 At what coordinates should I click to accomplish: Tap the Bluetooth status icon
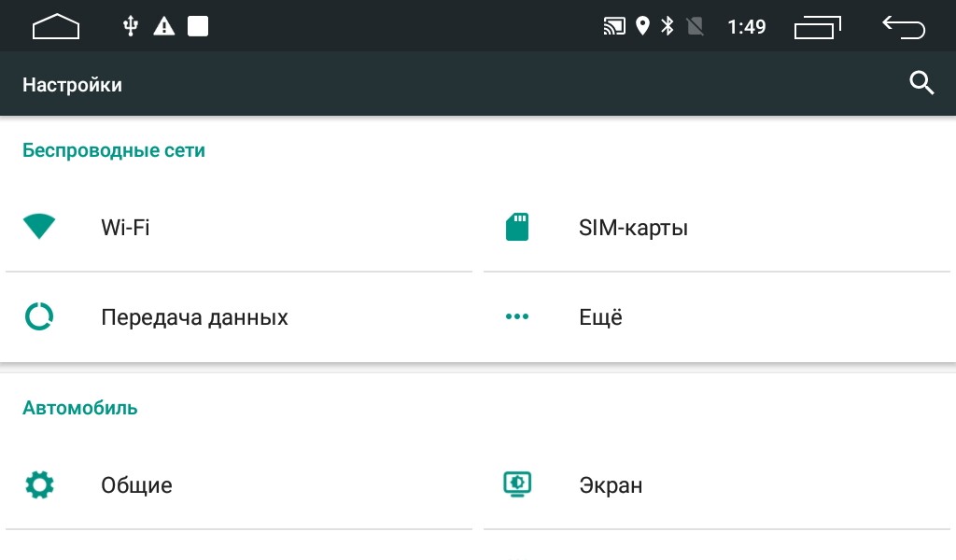click(x=668, y=26)
